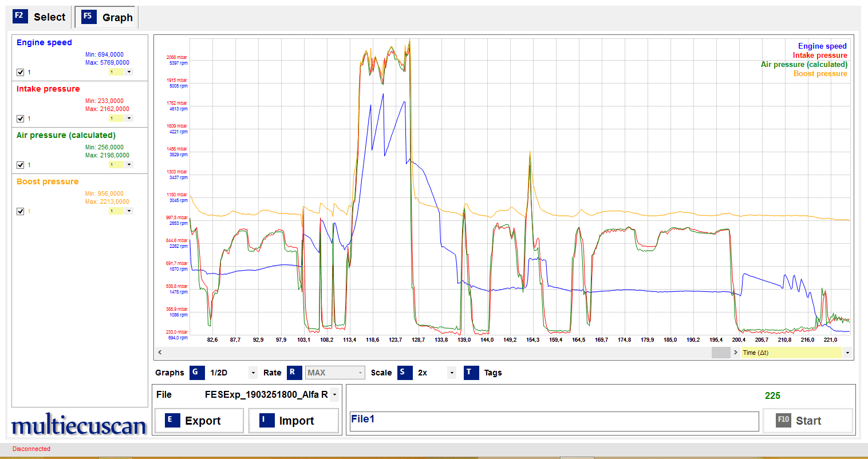Click the graph horizontal scrollbar thumb
Image resolution: width=868 pixels, height=459 pixels.
[720, 353]
